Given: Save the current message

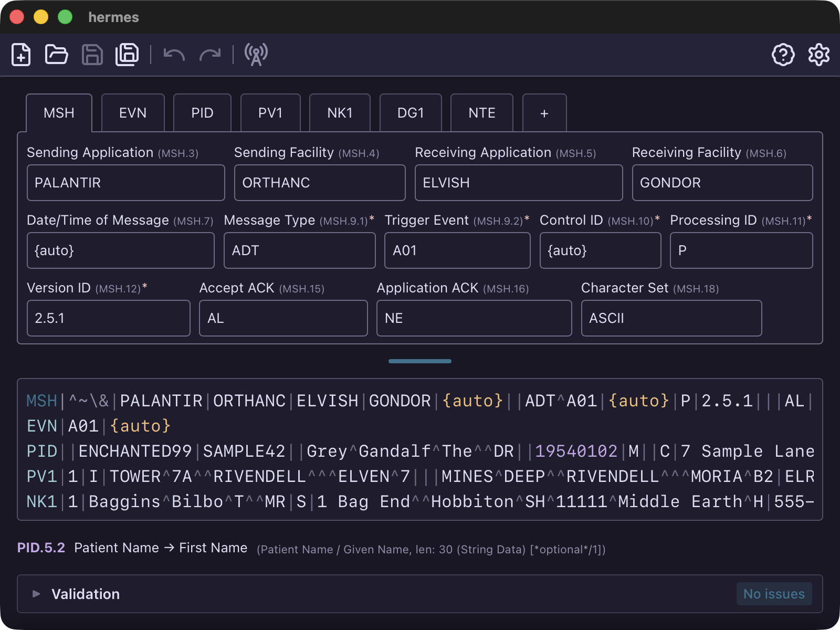Looking at the screenshot, I should click(x=92, y=54).
